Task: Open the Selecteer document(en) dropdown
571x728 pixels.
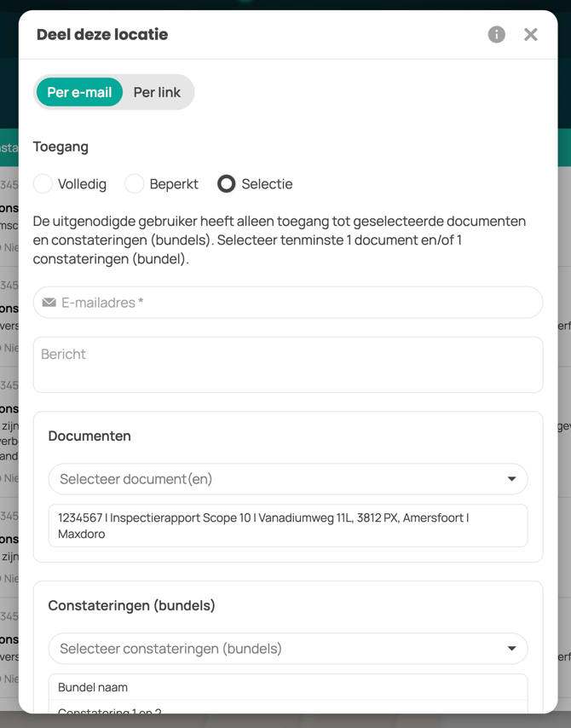Action: 273,479
